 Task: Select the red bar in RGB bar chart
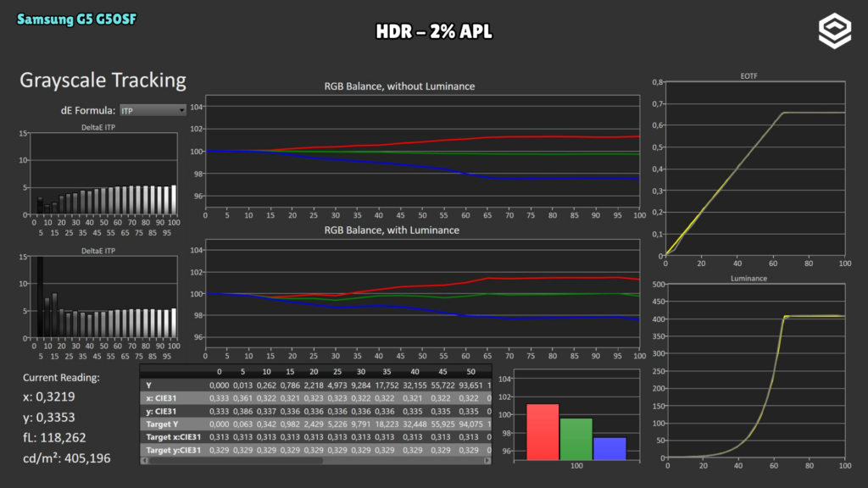point(542,432)
